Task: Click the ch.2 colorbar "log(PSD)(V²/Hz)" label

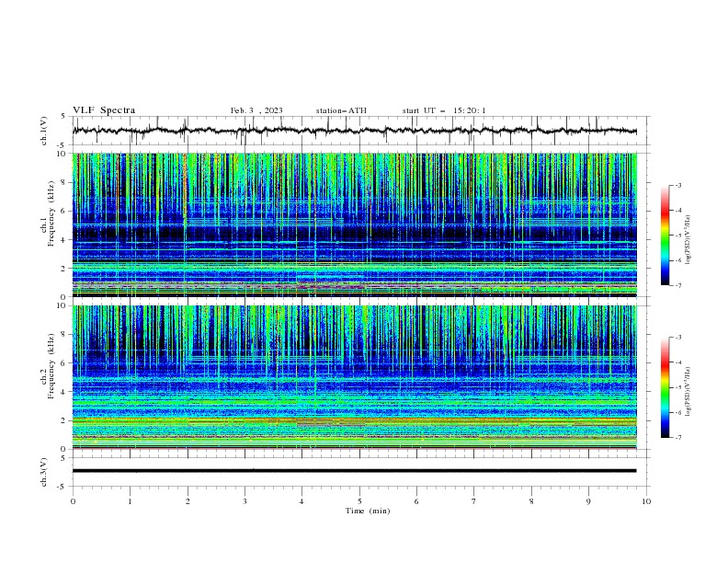Action: click(688, 391)
